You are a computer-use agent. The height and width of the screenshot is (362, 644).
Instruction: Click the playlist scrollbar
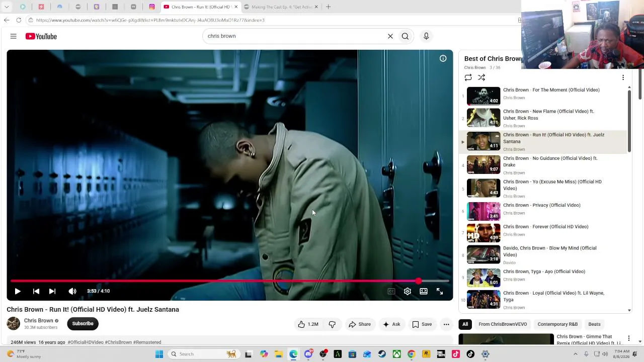pos(629,121)
